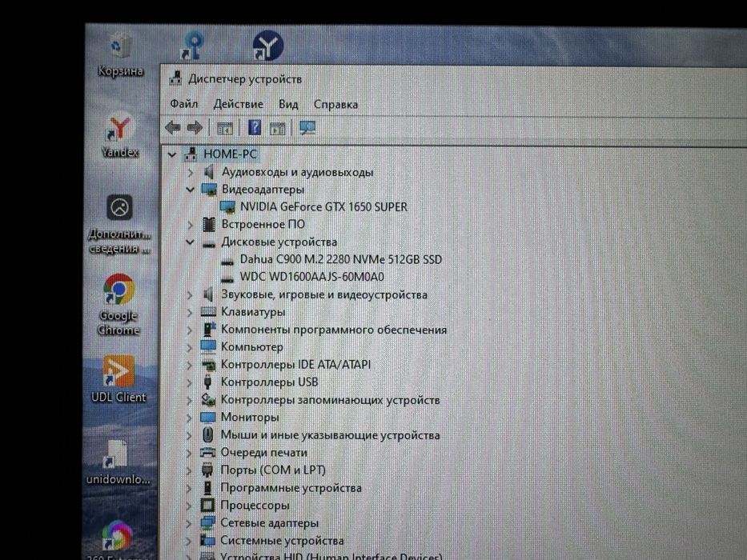Click the Back arrow toolbar icon
747x560 pixels.
coord(172,128)
